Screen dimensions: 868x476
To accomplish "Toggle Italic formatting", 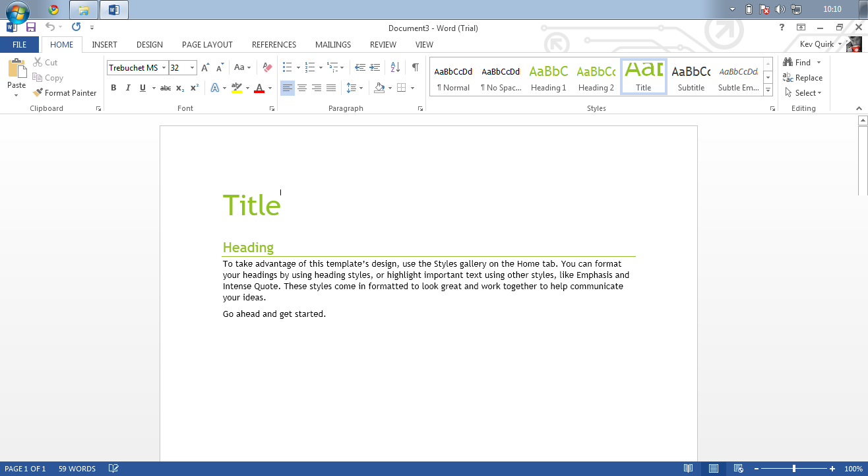I will [x=128, y=88].
